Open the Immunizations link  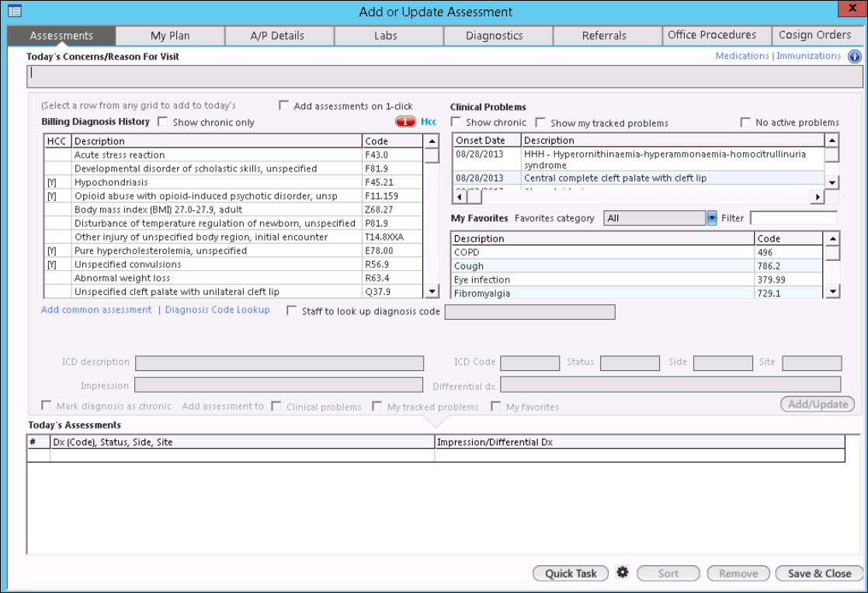click(x=808, y=56)
